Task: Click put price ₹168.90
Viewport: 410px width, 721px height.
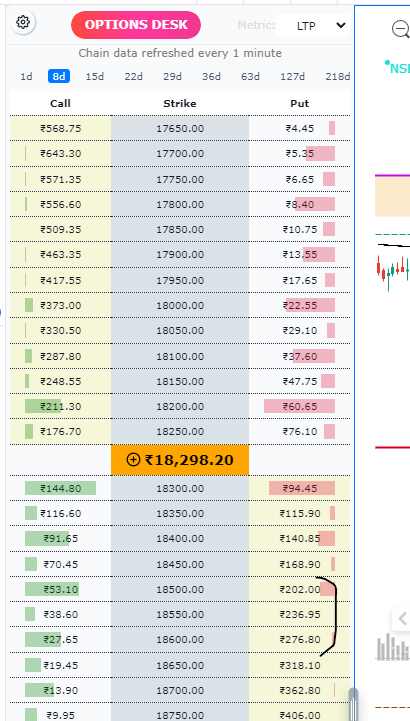Action: (300, 564)
